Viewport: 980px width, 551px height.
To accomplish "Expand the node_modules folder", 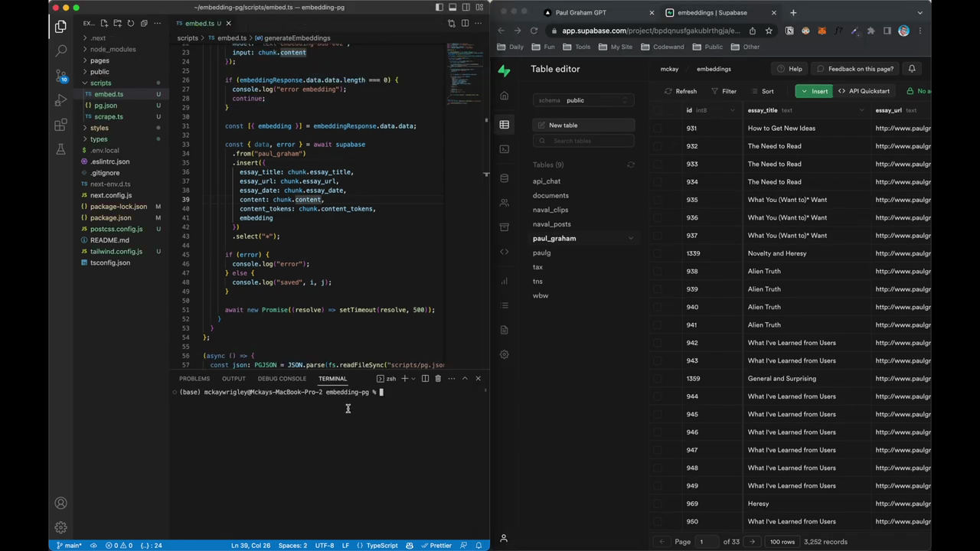I will click(113, 49).
